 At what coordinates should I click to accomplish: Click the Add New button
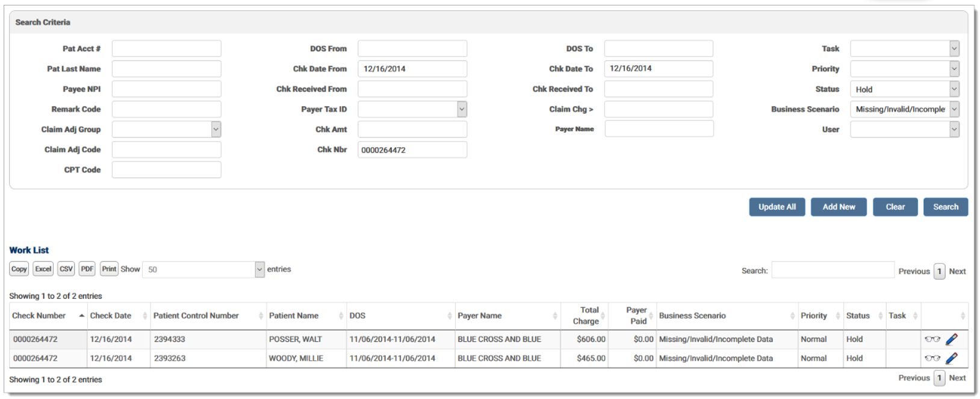(x=839, y=207)
